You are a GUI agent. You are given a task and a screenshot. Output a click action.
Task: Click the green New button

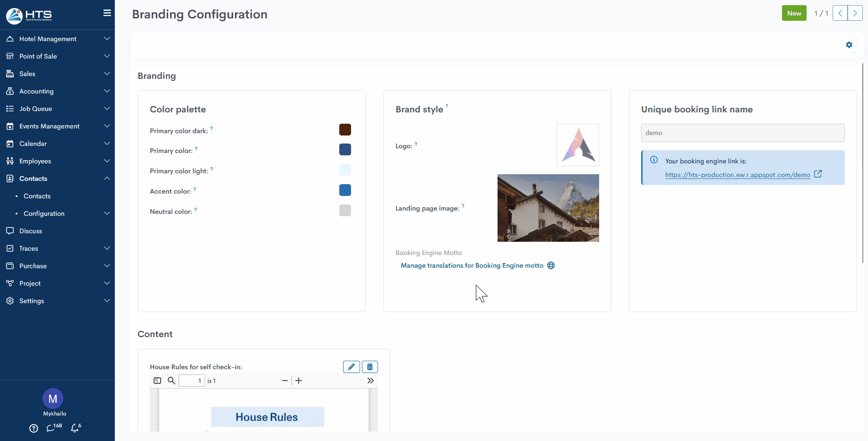tap(794, 13)
